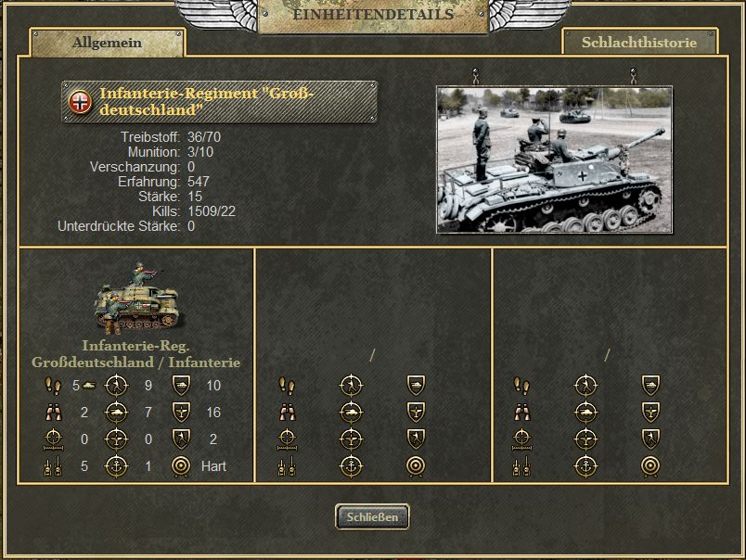
Task: Click the anchor crosshair icon in the middle panel
Action: pos(351,465)
